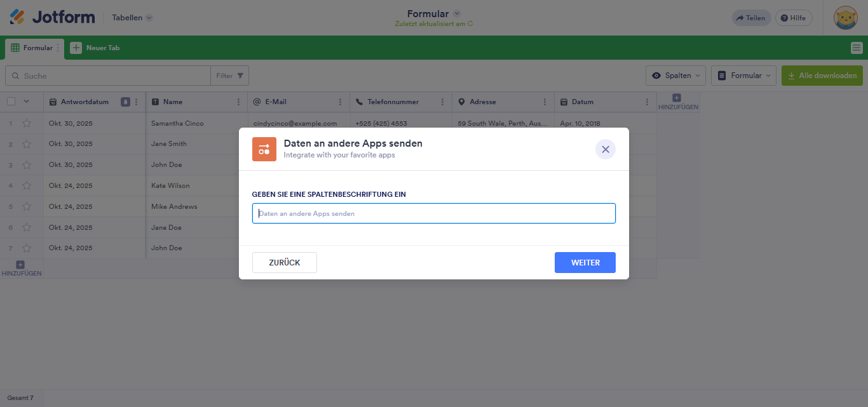Image resolution: width=868 pixels, height=407 pixels.
Task: Star the Samantha Cinco row
Action: coord(26,123)
